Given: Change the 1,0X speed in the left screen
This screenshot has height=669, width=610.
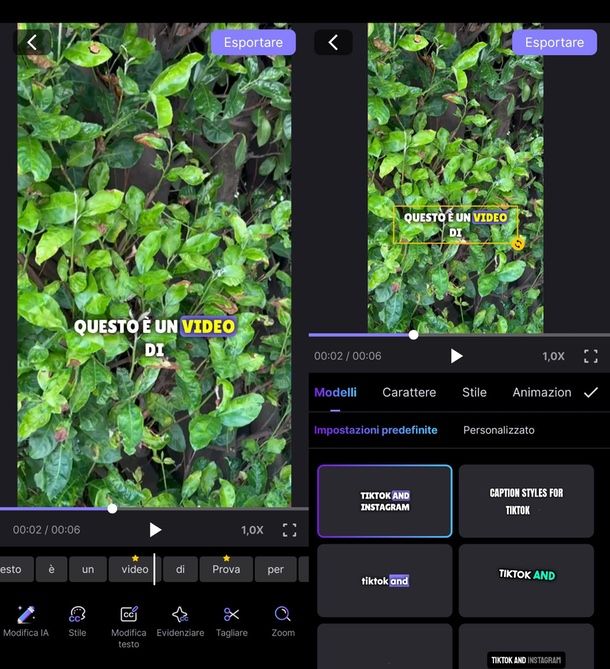Looking at the screenshot, I should tap(252, 530).
